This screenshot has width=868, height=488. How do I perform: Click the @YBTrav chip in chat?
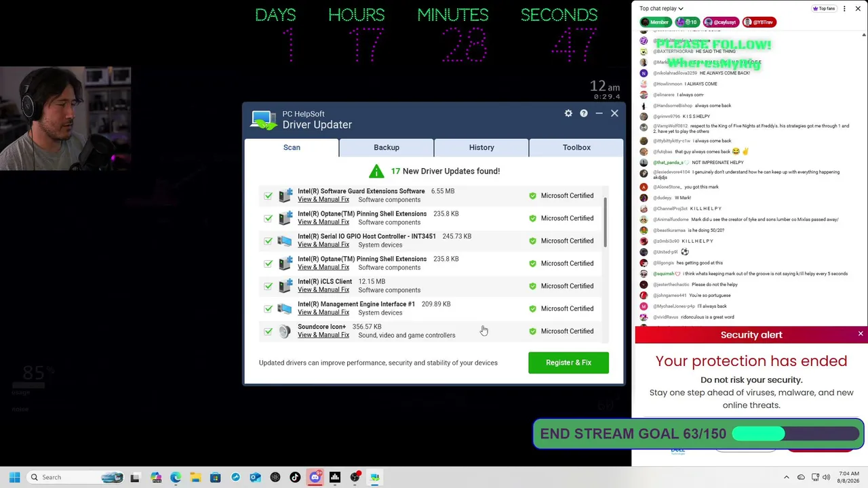[759, 22]
